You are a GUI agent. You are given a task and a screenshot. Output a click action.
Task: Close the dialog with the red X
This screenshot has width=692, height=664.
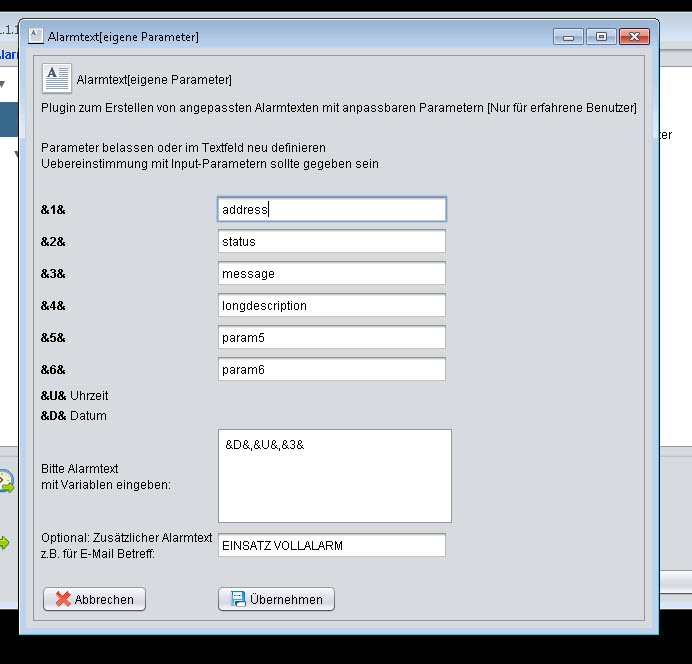pyautogui.click(x=634, y=37)
